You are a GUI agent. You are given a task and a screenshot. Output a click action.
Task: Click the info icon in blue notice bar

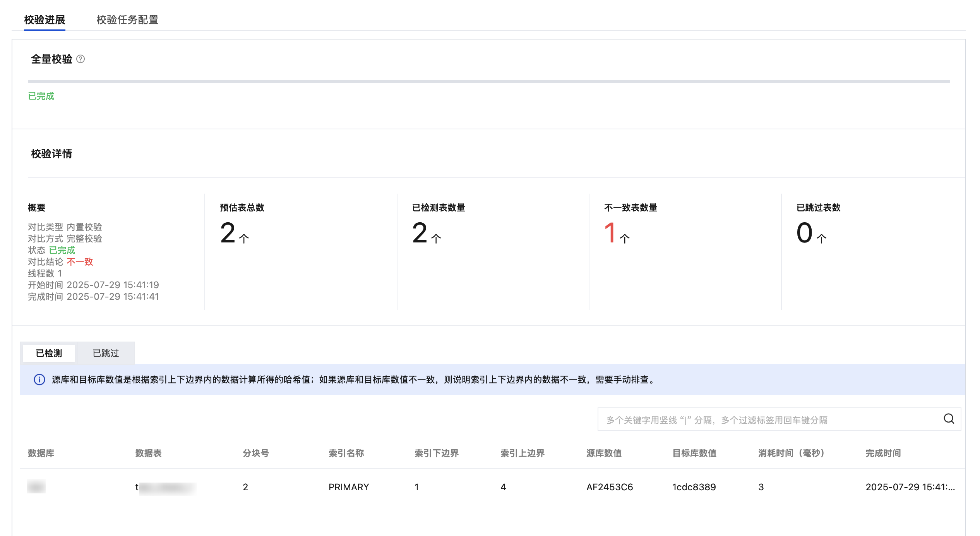(39, 380)
